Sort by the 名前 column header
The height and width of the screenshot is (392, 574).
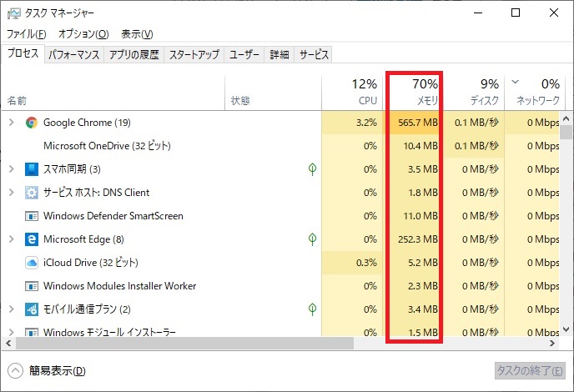point(113,93)
